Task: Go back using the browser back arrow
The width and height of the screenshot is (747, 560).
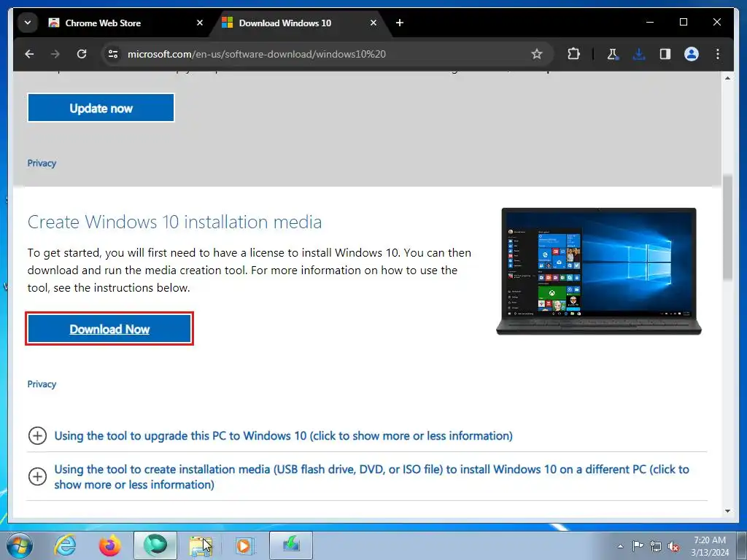Action: coord(29,54)
